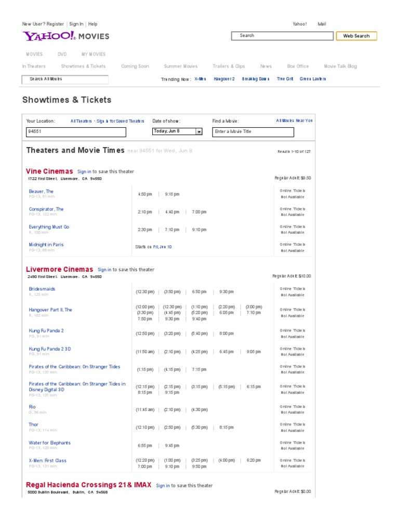
Task: Open Water for Elephants movie link
Action: tap(49, 443)
